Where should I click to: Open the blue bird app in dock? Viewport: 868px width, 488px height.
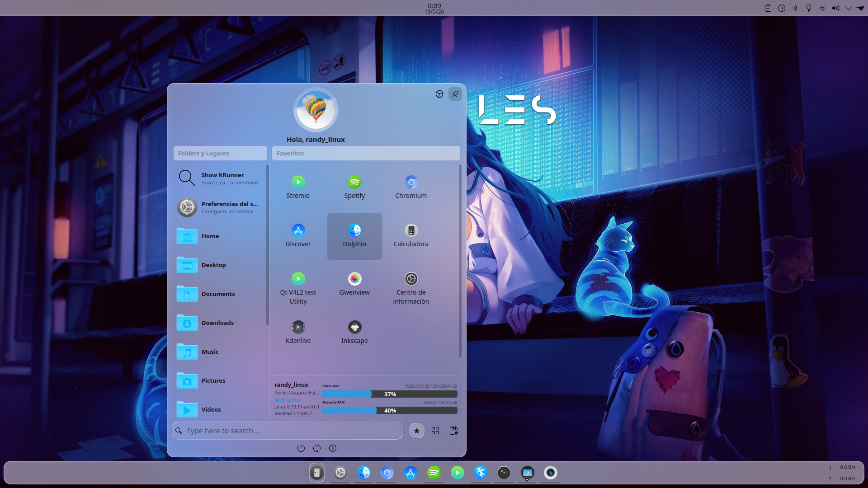(x=481, y=473)
